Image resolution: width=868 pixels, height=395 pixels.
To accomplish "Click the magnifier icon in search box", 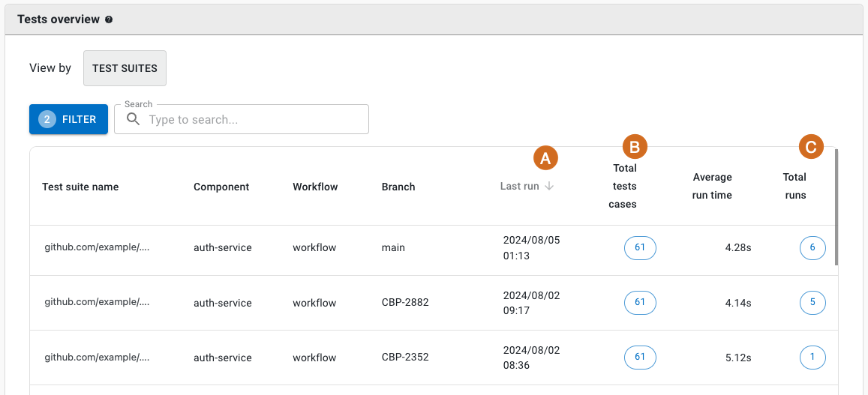I will click(133, 119).
